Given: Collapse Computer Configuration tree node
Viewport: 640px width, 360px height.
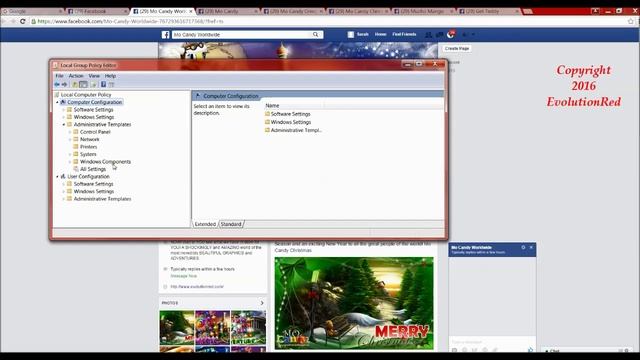Looking at the screenshot, I should [x=57, y=102].
